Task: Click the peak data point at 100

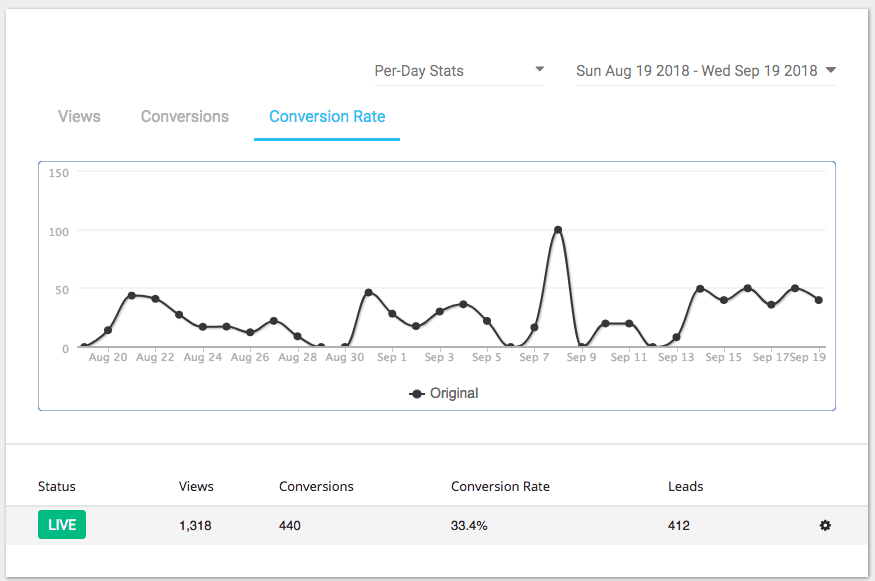Action: click(558, 230)
